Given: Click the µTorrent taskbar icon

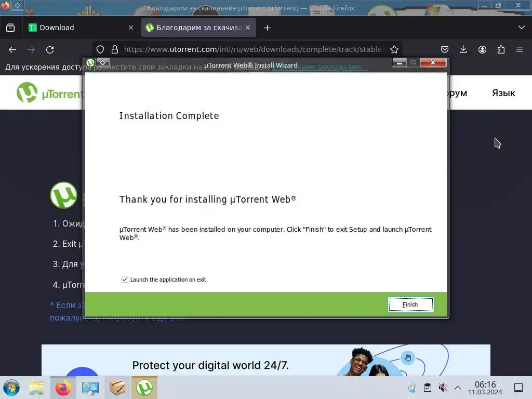Looking at the screenshot, I should [x=144, y=388].
